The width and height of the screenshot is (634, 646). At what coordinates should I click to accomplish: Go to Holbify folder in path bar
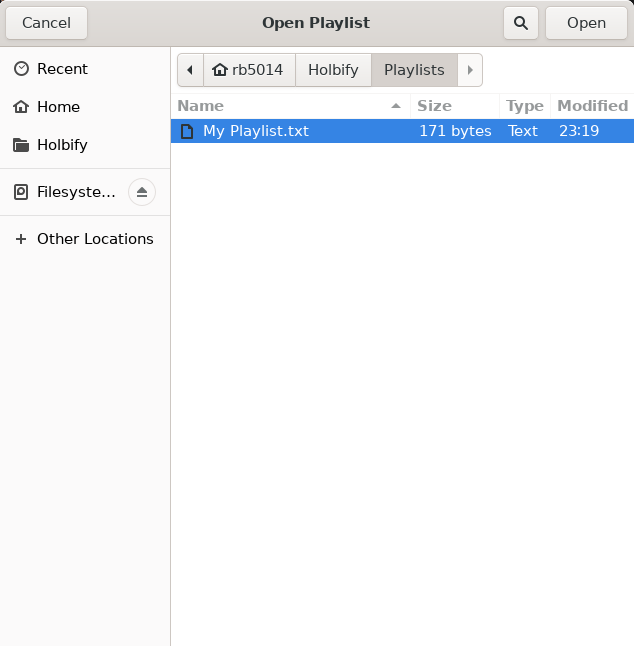(333, 70)
